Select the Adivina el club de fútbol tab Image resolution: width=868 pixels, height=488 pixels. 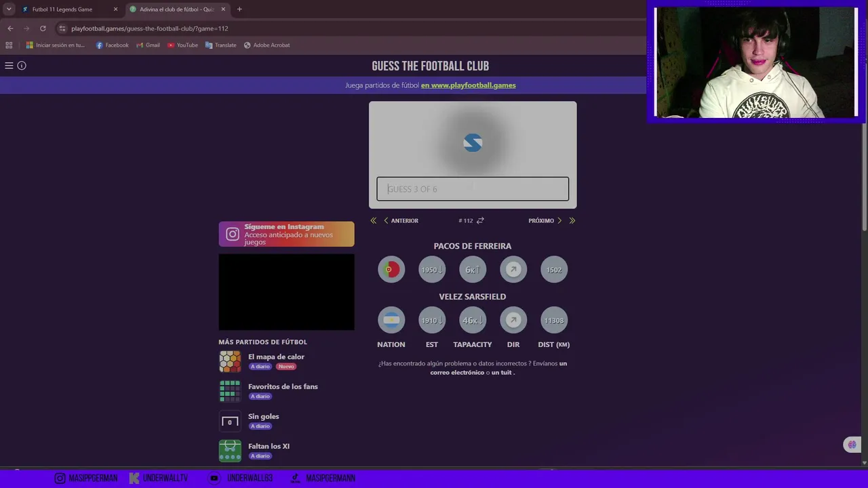(x=178, y=9)
